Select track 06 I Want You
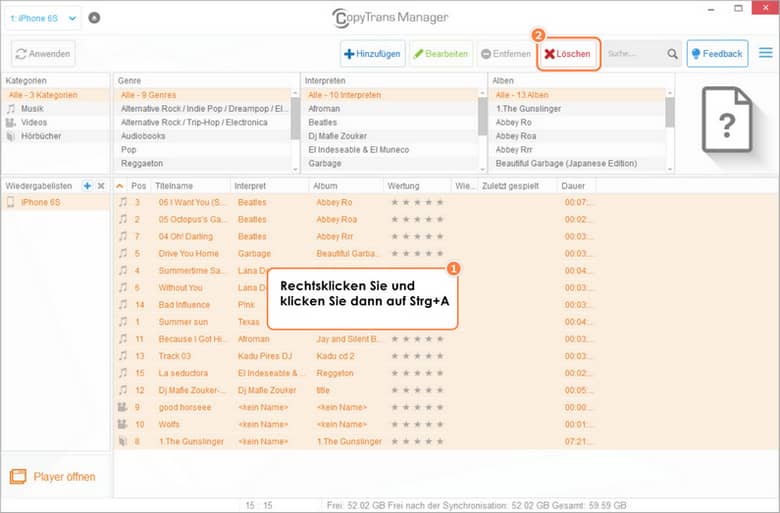Image resolution: width=780 pixels, height=513 pixels. [191, 203]
